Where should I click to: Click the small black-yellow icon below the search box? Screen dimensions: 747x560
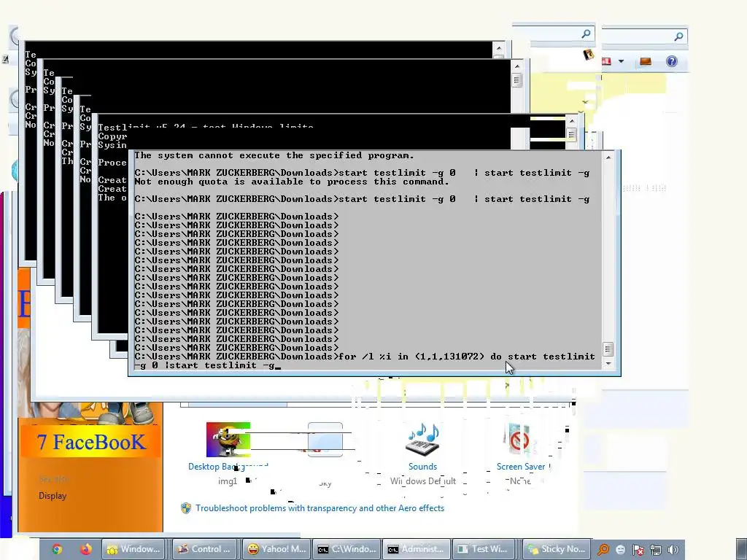(589, 55)
